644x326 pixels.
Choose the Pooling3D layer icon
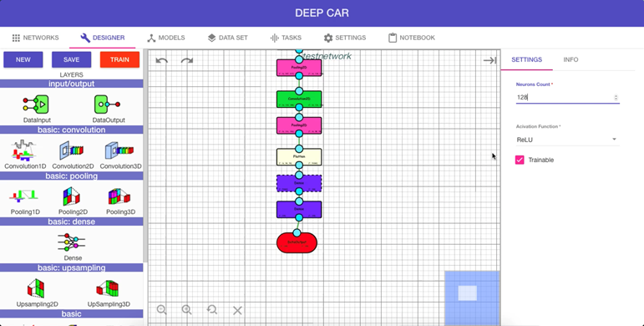click(119, 197)
